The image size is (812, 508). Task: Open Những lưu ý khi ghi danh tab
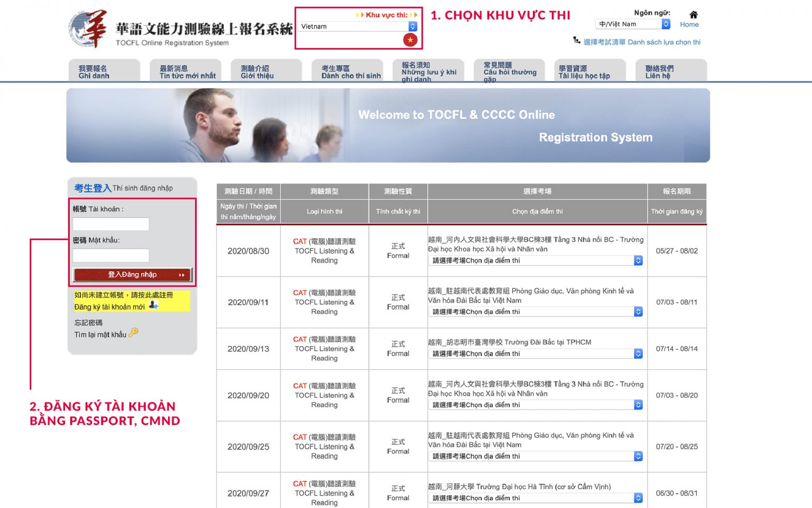(x=429, y=71)
